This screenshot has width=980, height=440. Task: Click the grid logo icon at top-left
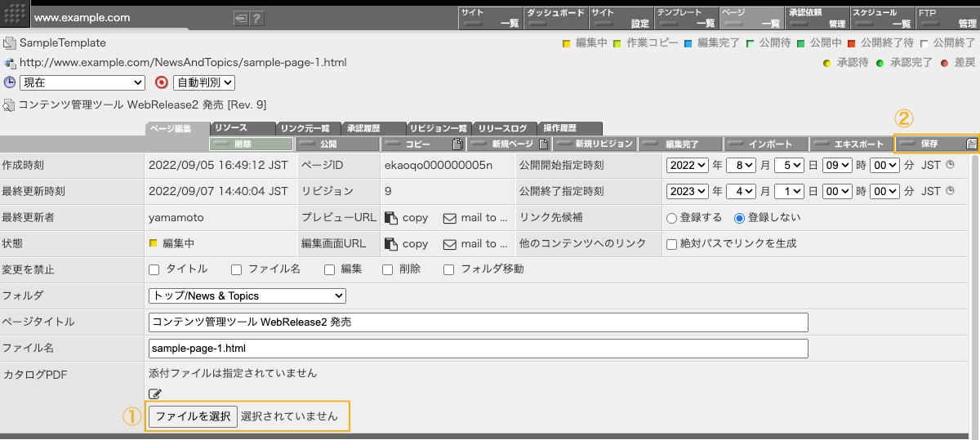16,15
